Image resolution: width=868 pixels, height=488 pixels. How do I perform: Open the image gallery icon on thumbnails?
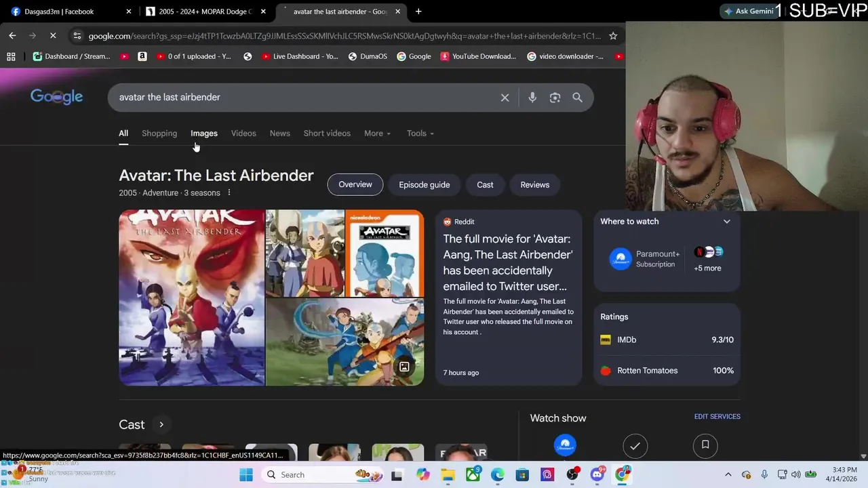404,367
